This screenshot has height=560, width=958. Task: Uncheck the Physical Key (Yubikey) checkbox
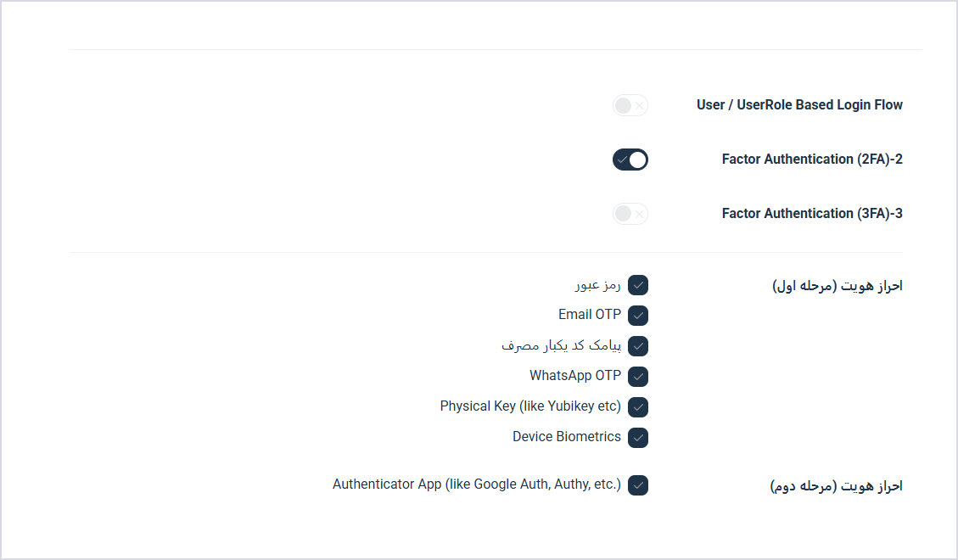(638, 407)
